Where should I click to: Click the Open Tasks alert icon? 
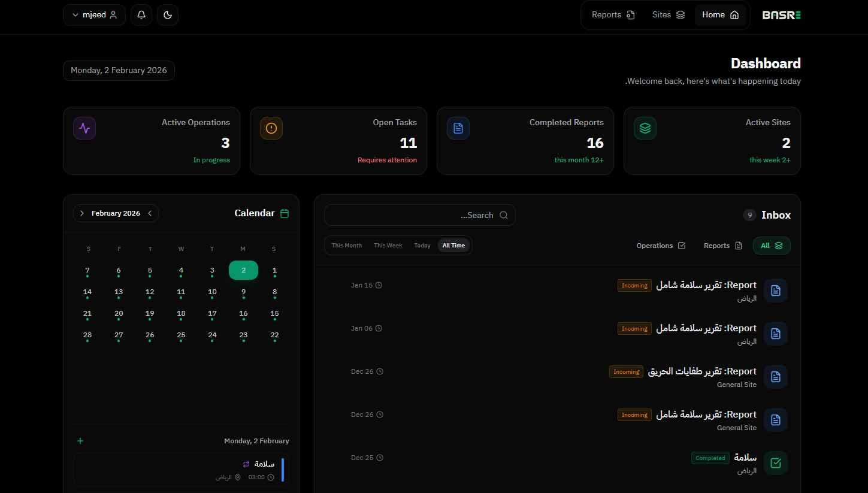point(271,128)
